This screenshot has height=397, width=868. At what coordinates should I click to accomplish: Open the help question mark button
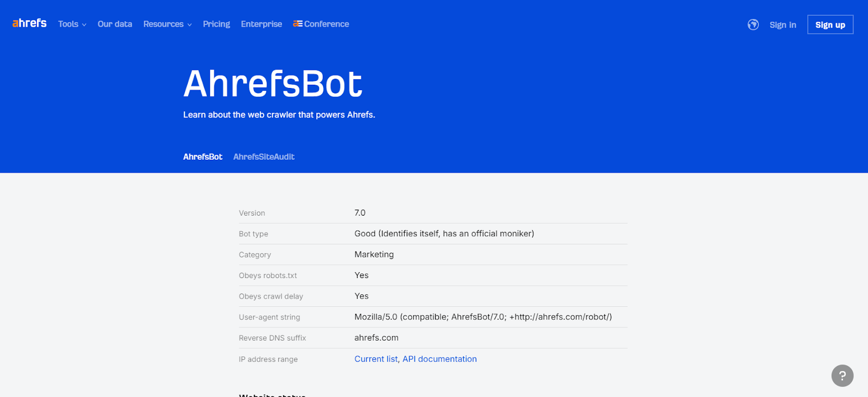(x=842, y=375)
